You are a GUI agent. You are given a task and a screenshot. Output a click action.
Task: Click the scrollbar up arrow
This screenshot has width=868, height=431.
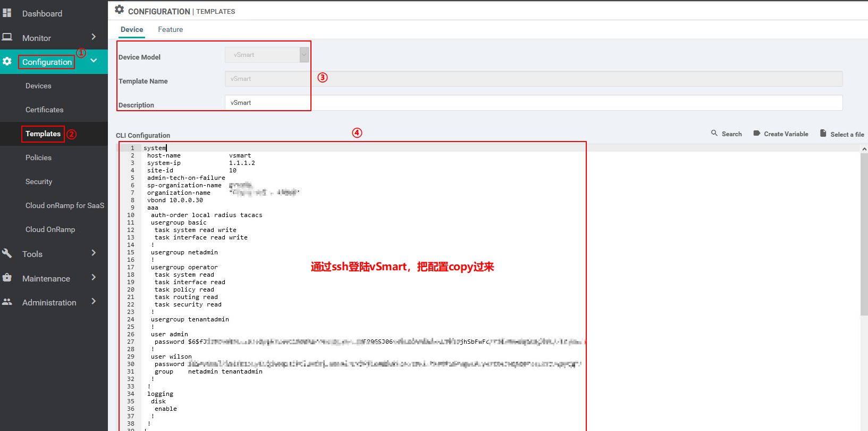tap(864, 149)
